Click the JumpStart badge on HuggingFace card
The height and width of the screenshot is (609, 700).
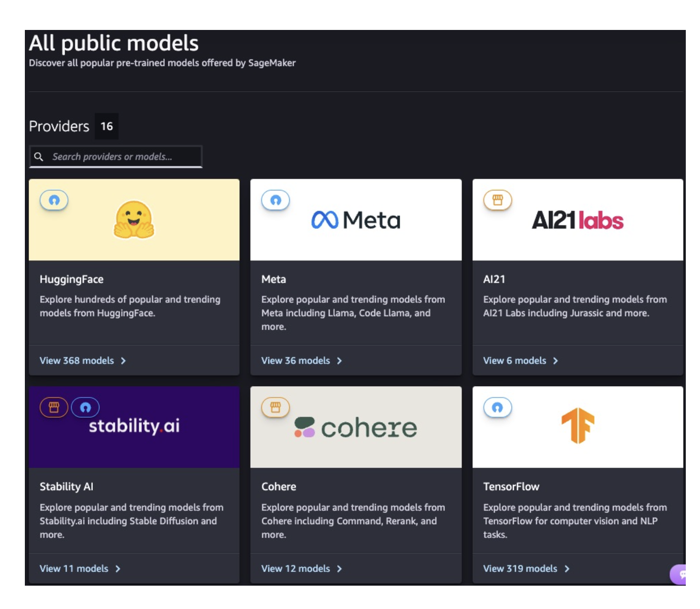point(54,200)
